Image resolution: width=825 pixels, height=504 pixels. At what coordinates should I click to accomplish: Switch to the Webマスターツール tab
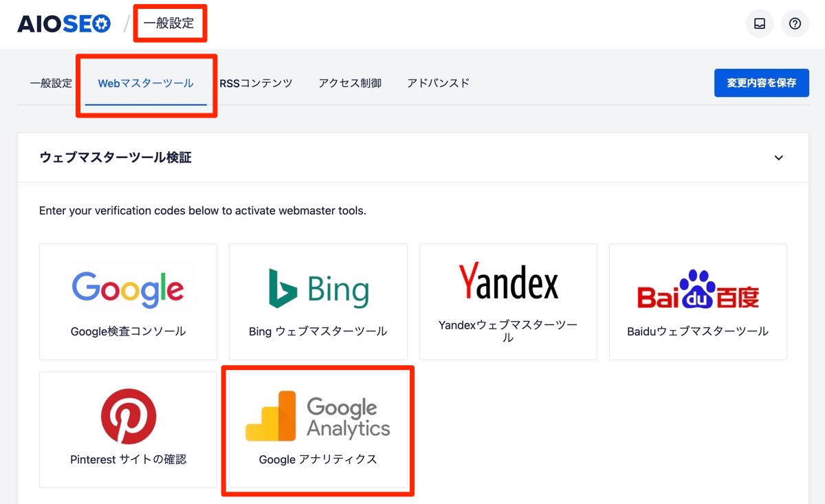click(146, 83)
